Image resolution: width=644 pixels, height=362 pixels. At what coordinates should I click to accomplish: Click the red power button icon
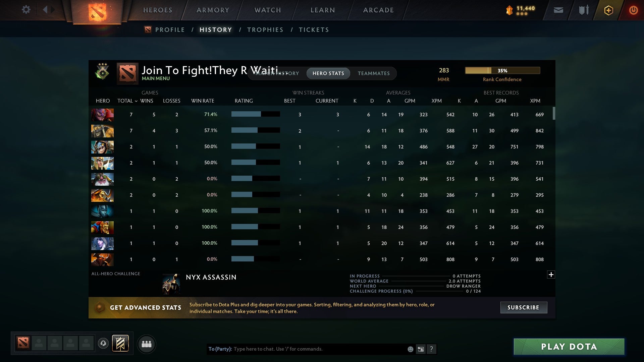coord(634,10)
